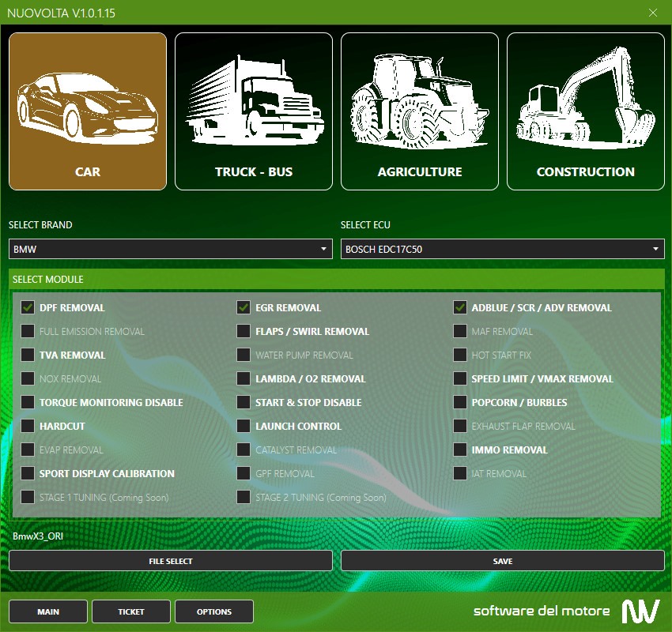Check the POPCORN / BURBLES option
Image resolution: width=672 pixels, height=632 pixels.
(459, 403)
